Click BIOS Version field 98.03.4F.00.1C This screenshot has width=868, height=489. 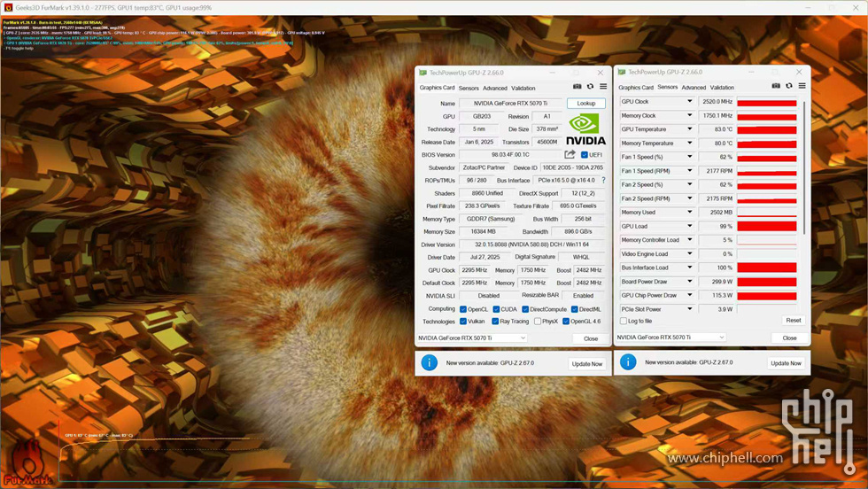(x=510, y=155)
